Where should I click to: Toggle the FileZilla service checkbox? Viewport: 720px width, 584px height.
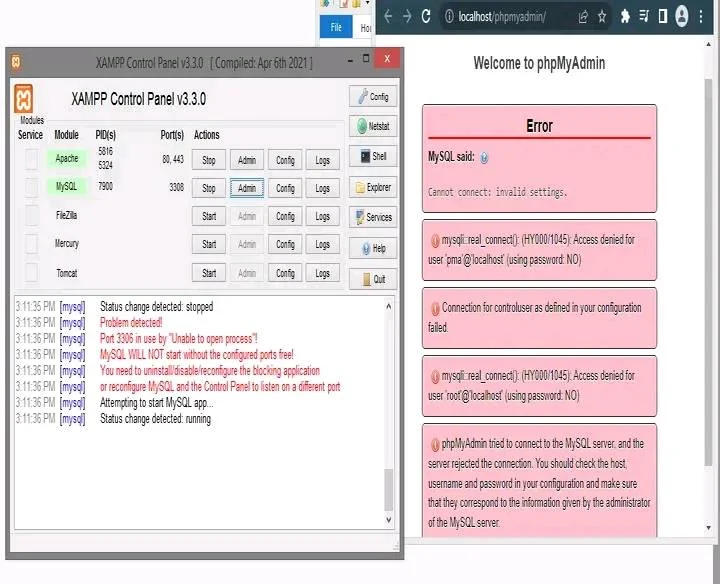click(31, 215)
